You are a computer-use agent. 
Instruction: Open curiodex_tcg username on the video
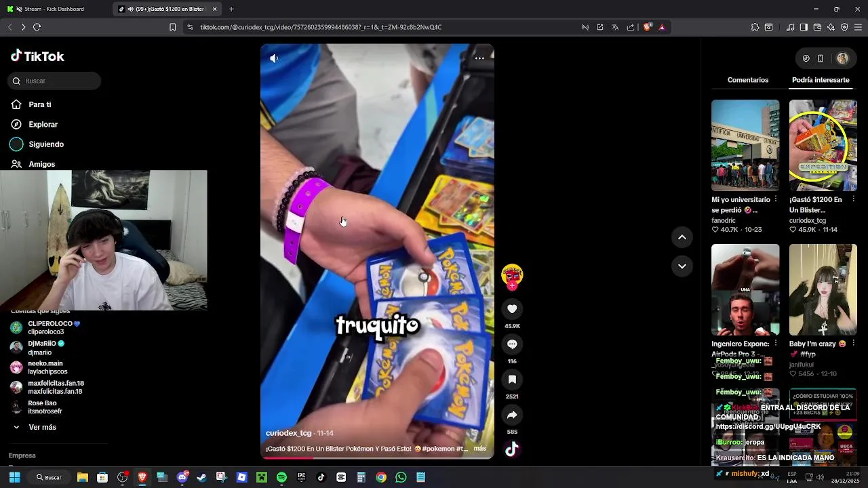click(288, 433)
